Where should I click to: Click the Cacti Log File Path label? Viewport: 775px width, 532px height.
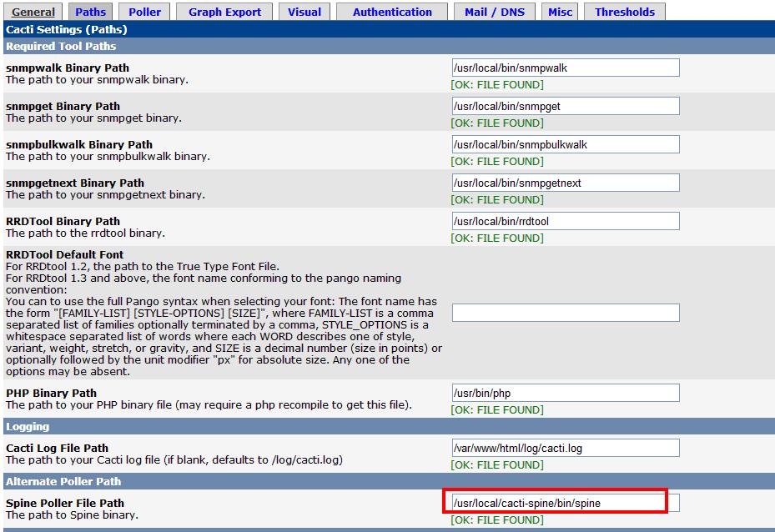(x=57, y=448)
